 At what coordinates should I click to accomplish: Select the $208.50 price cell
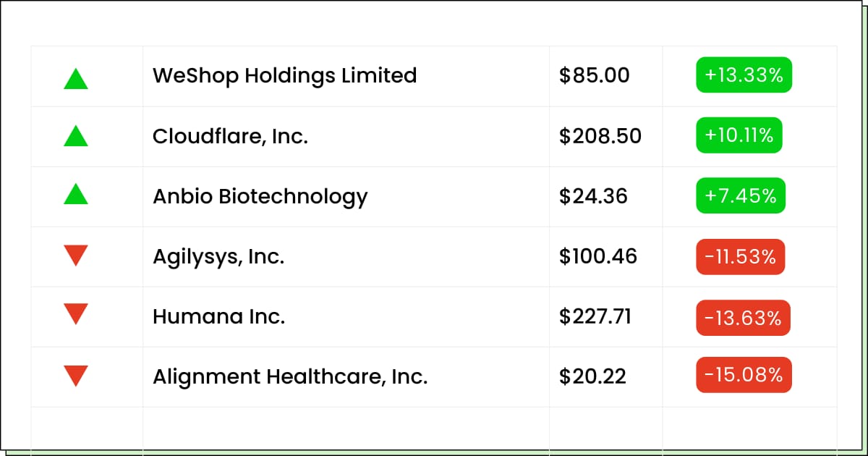coord(600,136)
